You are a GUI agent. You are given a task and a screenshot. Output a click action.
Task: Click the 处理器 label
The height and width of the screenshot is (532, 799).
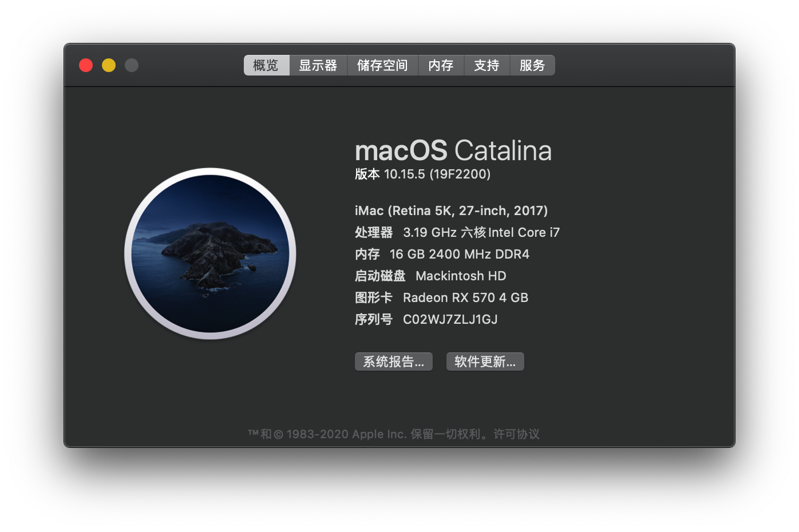pos(374,232)
